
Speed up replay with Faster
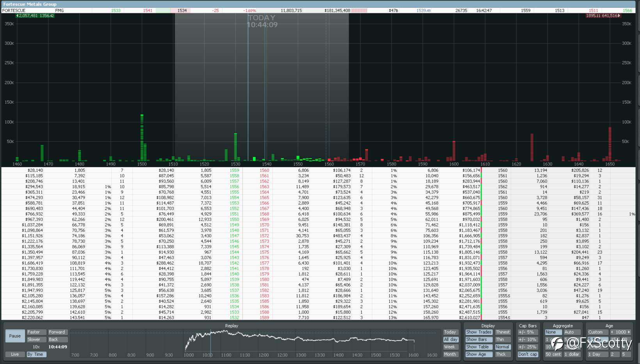[36, 332]
